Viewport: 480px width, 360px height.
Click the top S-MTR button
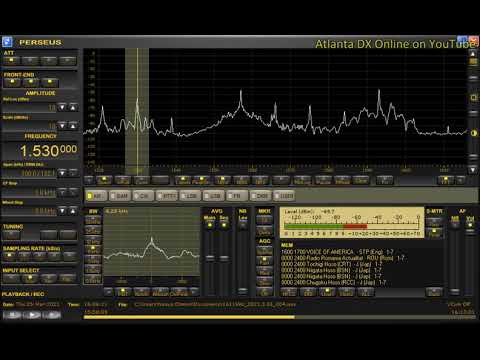click(x=434, y=221)
